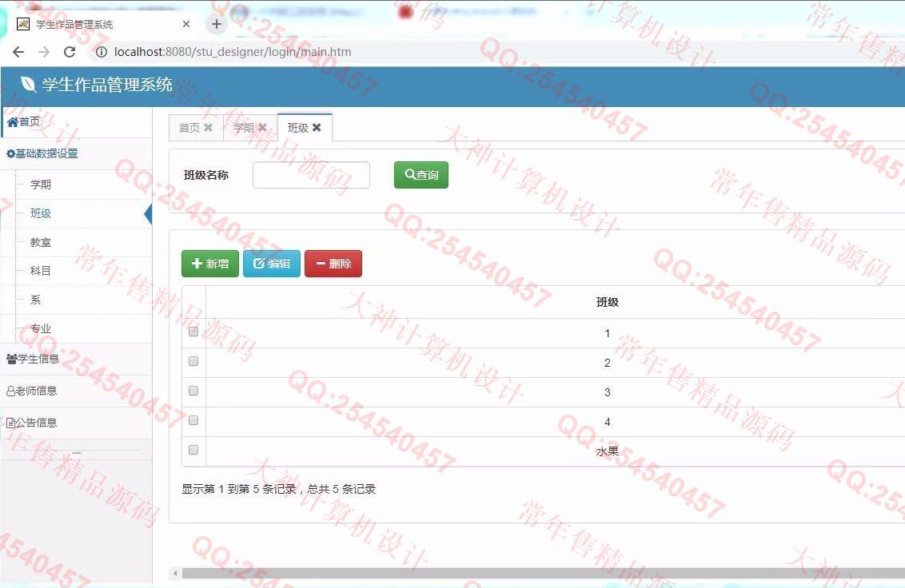Screen dimensions: 905x588
Task: Click the green 查询 search button
Action: coord(421,175)
